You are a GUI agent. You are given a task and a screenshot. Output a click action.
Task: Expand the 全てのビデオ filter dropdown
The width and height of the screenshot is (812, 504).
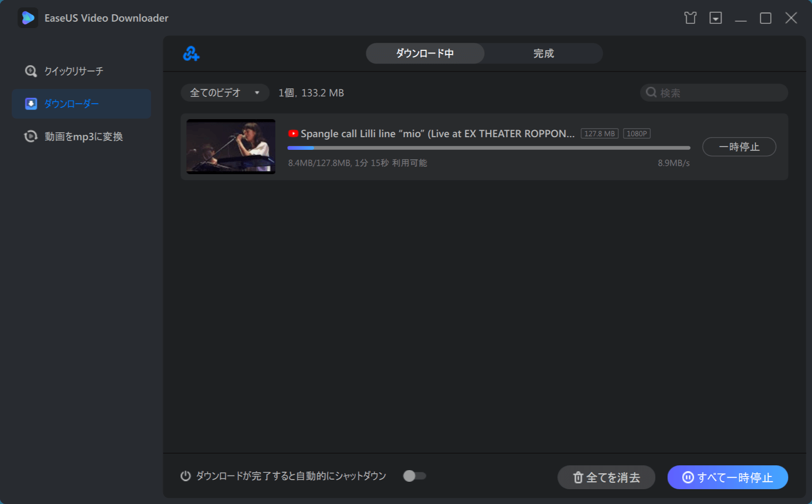pyautogui.click(x=225, y=93)
